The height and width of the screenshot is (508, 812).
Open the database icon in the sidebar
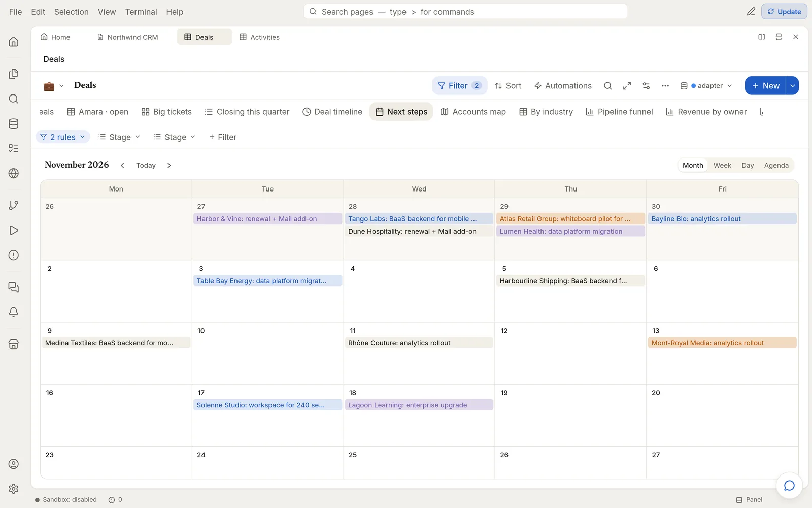coord(14,123)
